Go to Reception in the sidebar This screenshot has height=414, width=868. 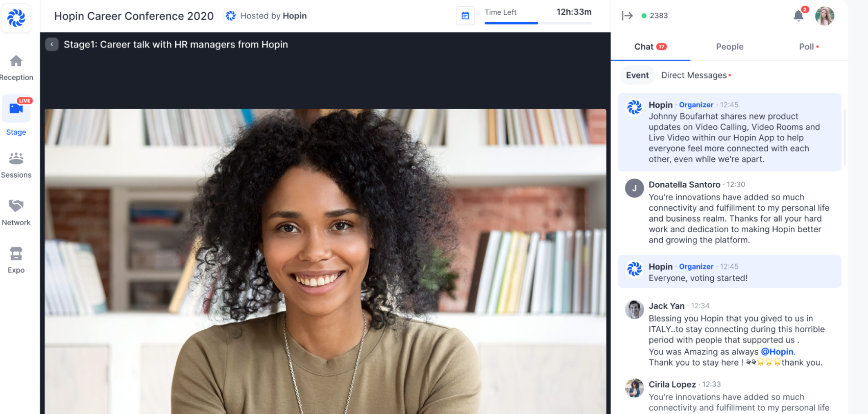16,68
